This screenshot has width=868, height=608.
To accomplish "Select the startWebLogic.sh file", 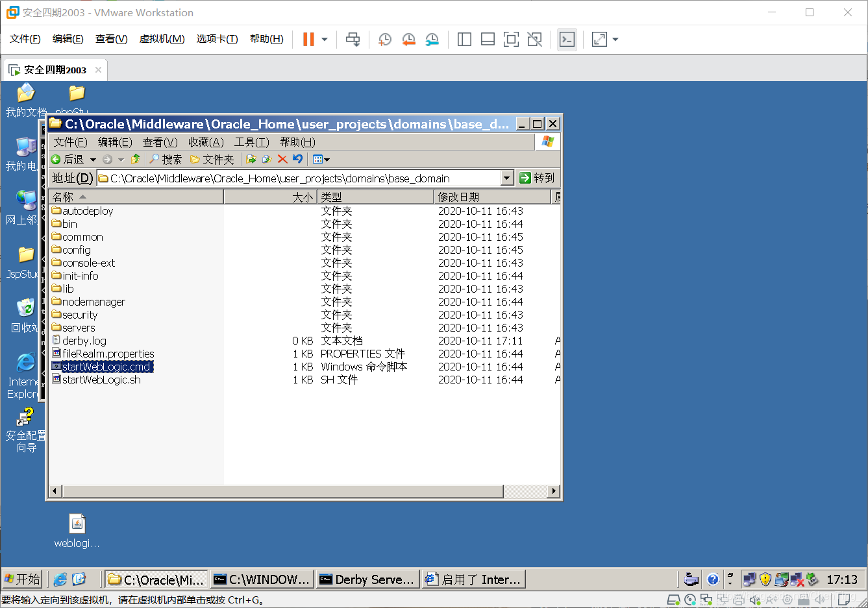I will pyautogui.click(x=96, y=380).
